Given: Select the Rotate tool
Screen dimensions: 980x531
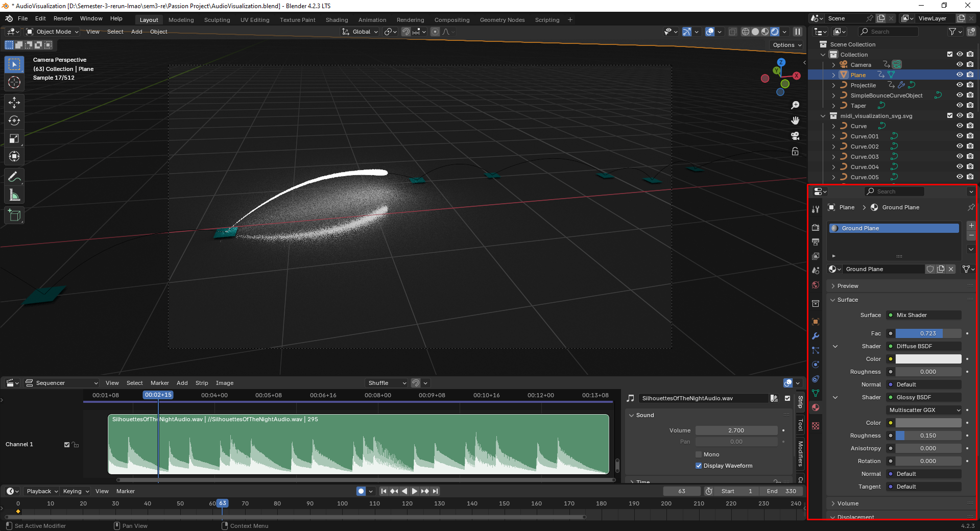Looking at the screenshot, I should coord(14,120).
